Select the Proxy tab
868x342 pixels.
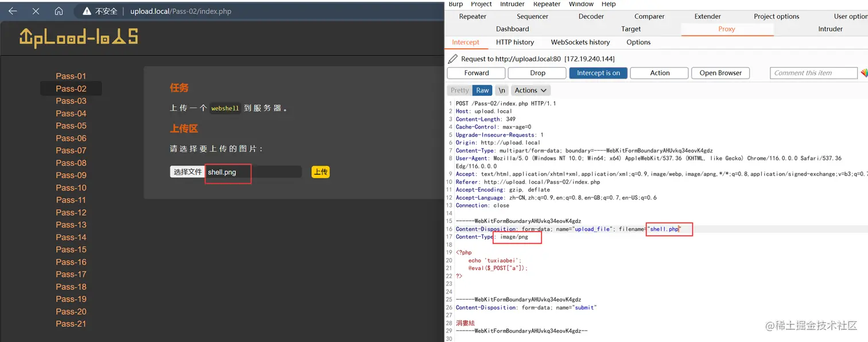pos(727,29)
